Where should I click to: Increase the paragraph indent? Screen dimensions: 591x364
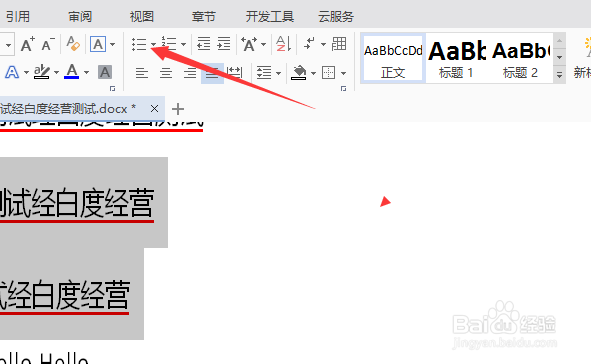(x=224, y=44)
